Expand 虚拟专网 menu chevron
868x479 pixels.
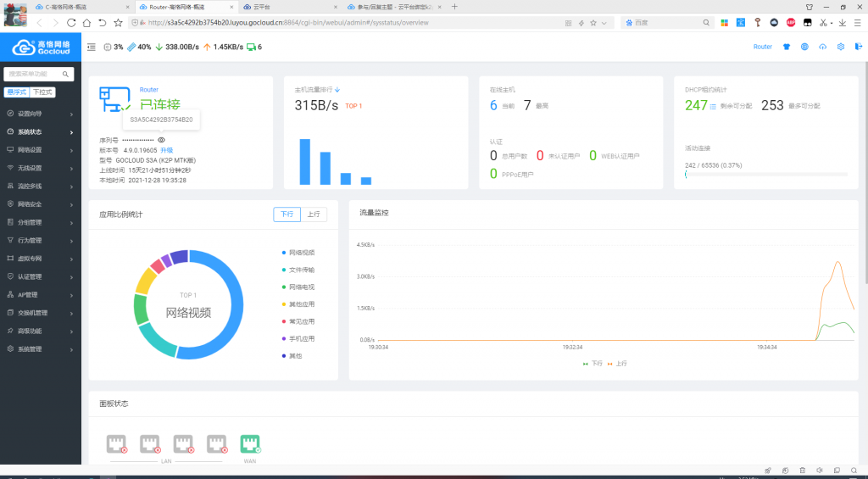coord(71,259)
